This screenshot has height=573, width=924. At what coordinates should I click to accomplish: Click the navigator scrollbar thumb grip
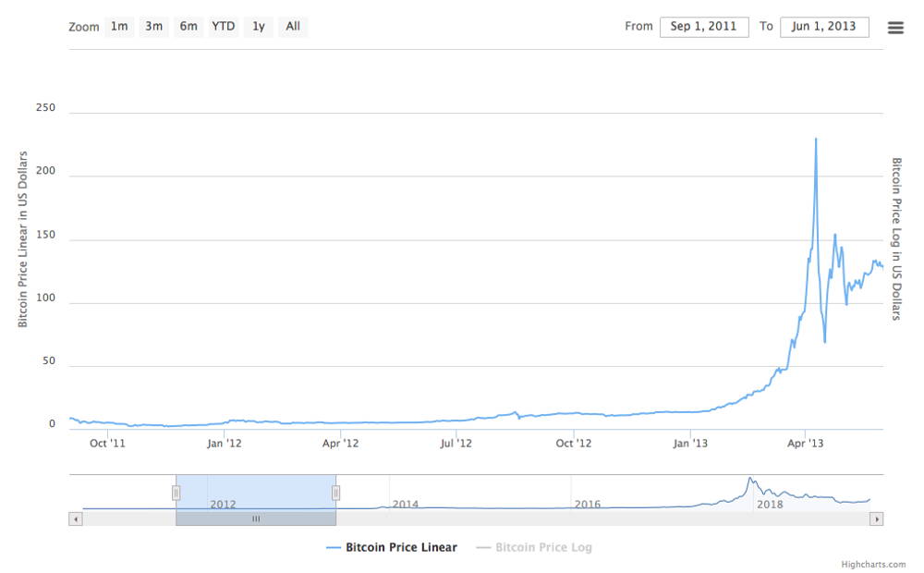[x=256, y=519]
